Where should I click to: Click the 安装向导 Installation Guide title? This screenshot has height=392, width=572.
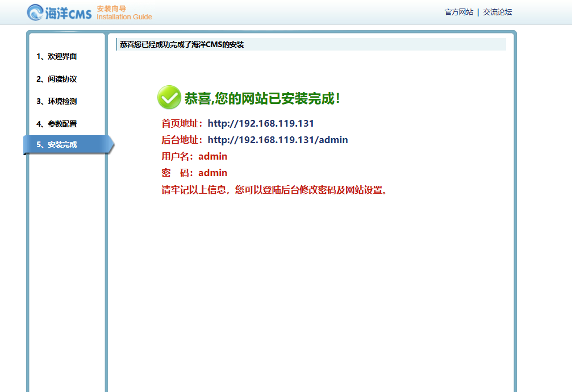pos(124,12)
